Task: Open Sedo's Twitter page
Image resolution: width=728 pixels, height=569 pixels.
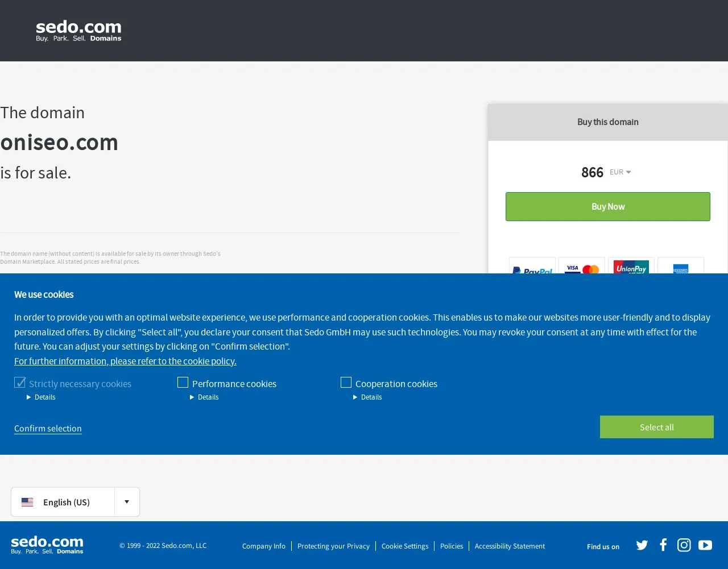Action: [642, 545]
